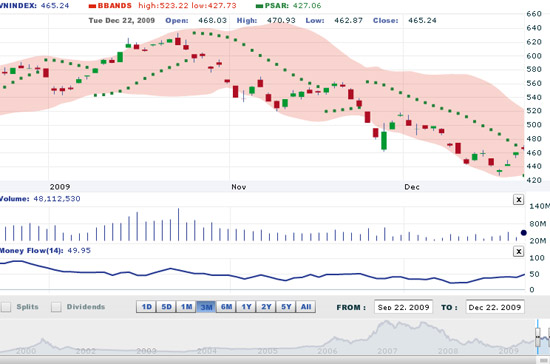Select the 1D time range
The width and height of the screenshot is (550, 364).
click(146, 307)
